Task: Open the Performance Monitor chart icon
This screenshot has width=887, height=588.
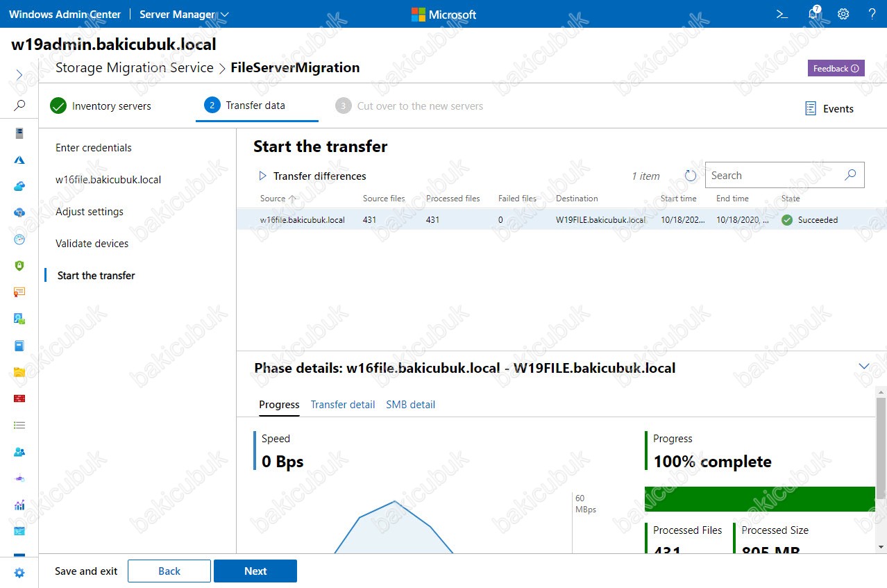Action: 19,505
